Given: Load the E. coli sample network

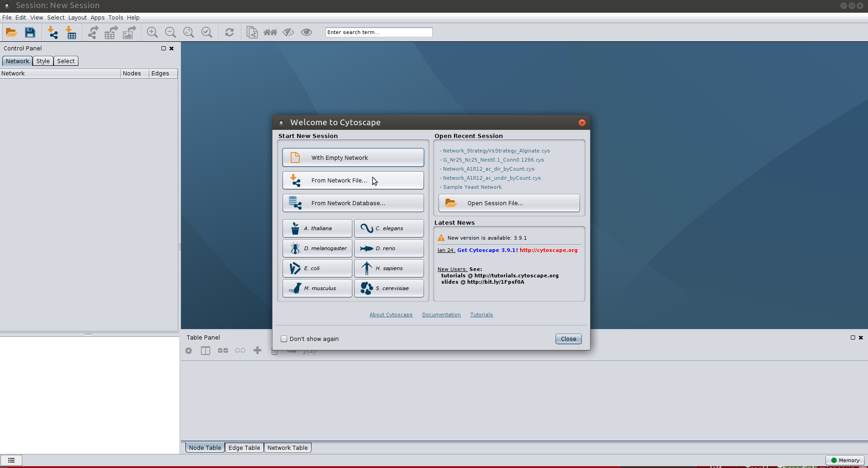Looking at the screenshot, I should point(317,268).
